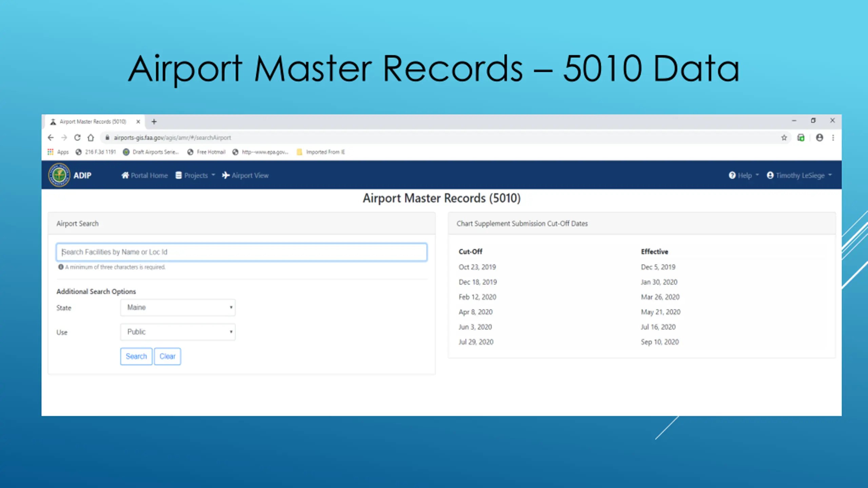
Task: Click the Sep 10, 2020 effective date
Action: [660, 342]
